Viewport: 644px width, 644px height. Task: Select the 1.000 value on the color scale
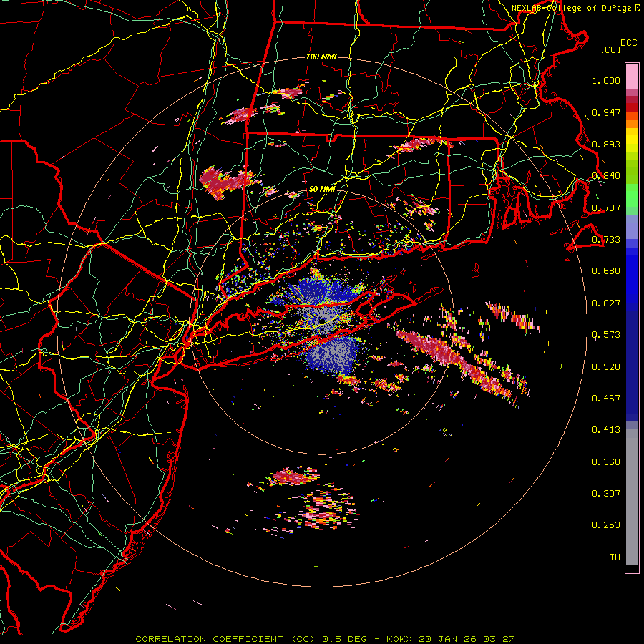pyautogui.click(x=606, y=80)
